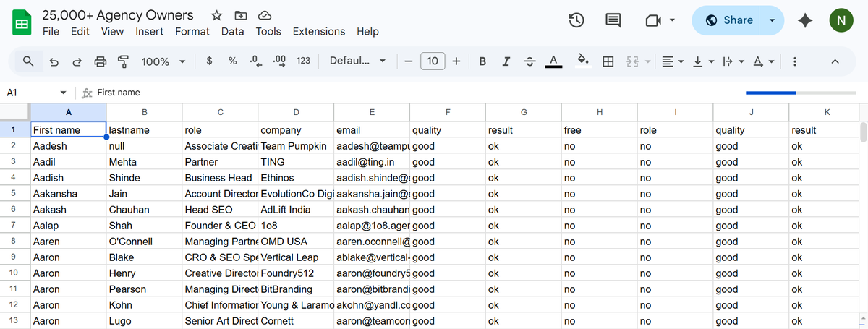Viewport: 868px width, 329px height.
Task: Activate the paint format tool
Action: (x=124, y=61)
